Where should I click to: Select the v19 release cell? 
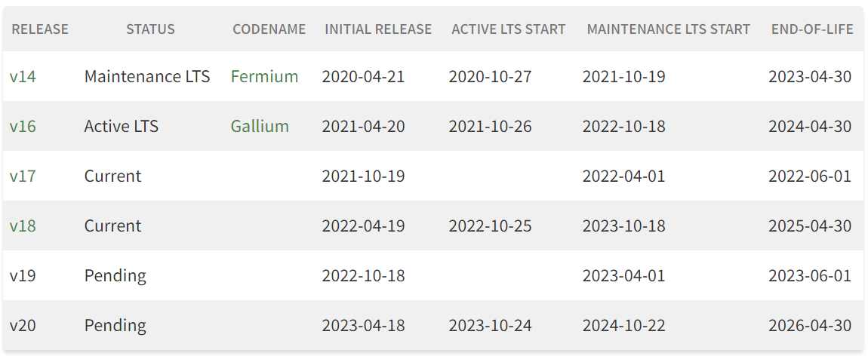tap(23, 275)
